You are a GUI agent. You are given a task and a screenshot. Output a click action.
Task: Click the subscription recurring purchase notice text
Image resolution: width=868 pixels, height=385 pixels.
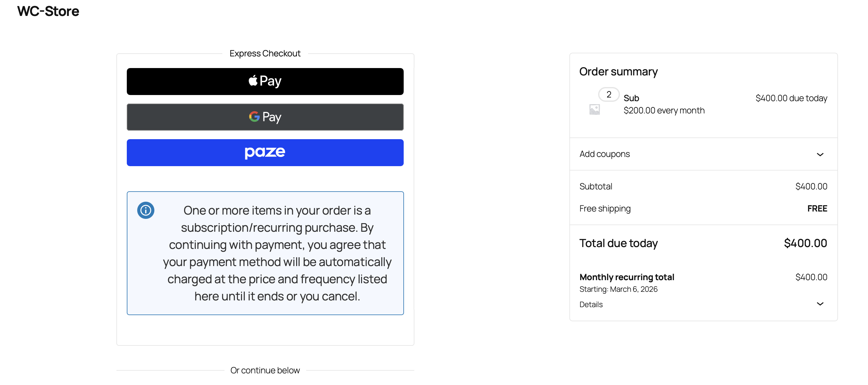pyautogui.click(x=277, y=253)
